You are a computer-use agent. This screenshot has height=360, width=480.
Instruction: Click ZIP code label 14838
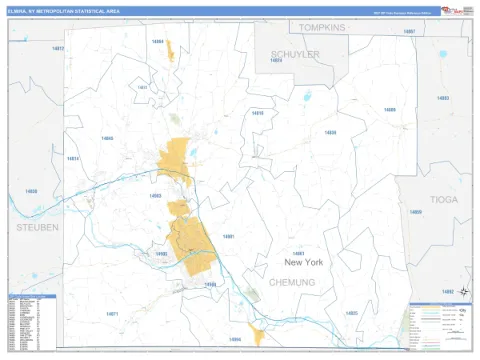click(330, 133)
